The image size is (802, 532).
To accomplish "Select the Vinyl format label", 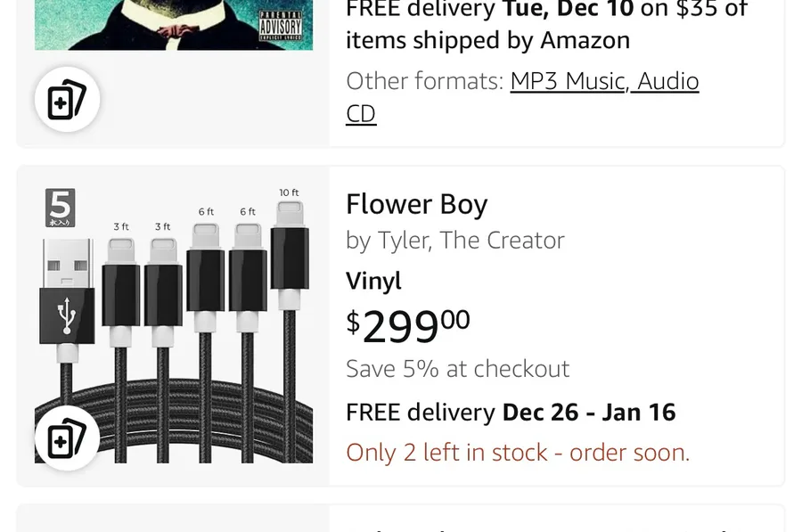I will pyautogui.click(x=373, y=281).
